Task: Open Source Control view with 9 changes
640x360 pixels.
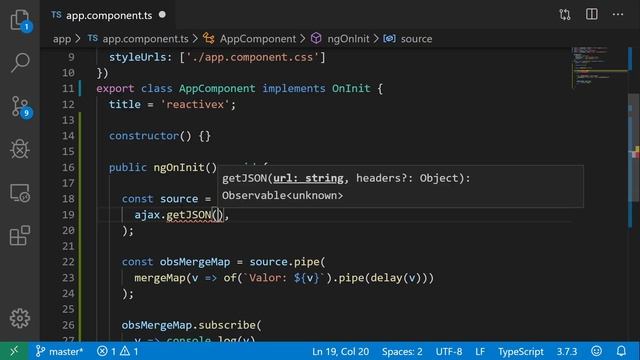Action: (x=20, y=106)
